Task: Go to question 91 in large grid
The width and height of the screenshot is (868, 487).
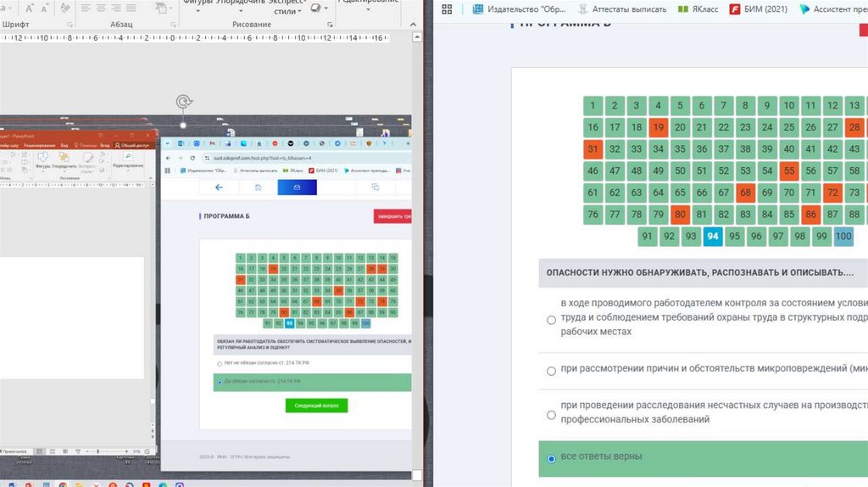Action: pyautogui.click(x=647, y=236)
